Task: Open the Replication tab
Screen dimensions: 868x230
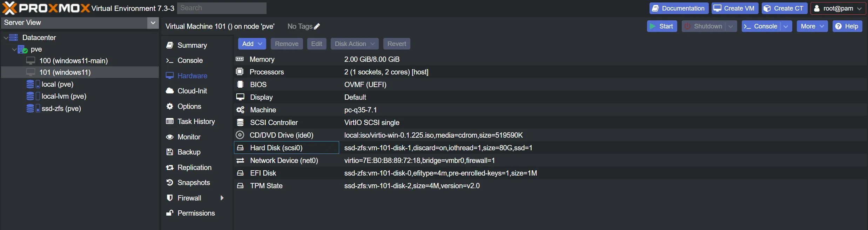Action: (197, 167)
